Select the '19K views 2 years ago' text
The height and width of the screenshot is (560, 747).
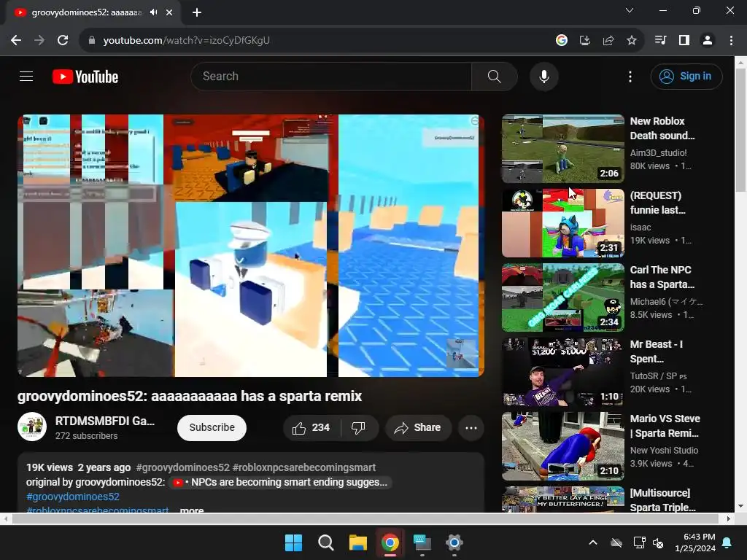78,467
